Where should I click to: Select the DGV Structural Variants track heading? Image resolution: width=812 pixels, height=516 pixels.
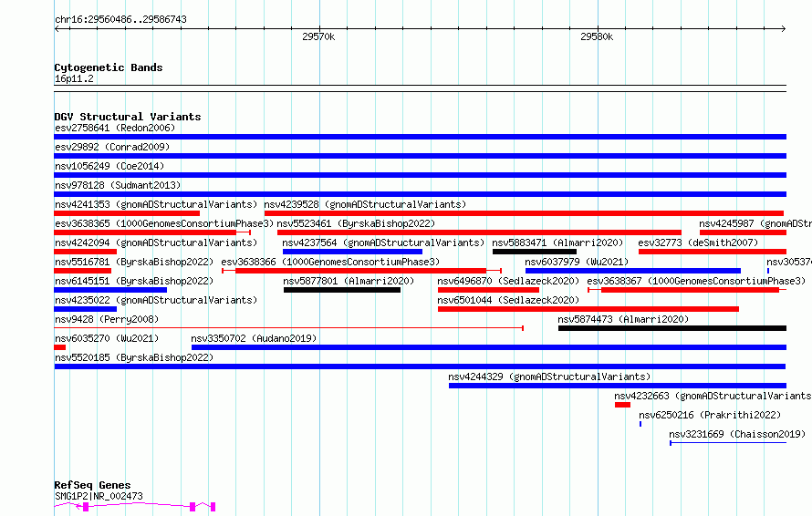tap(128, 117)
